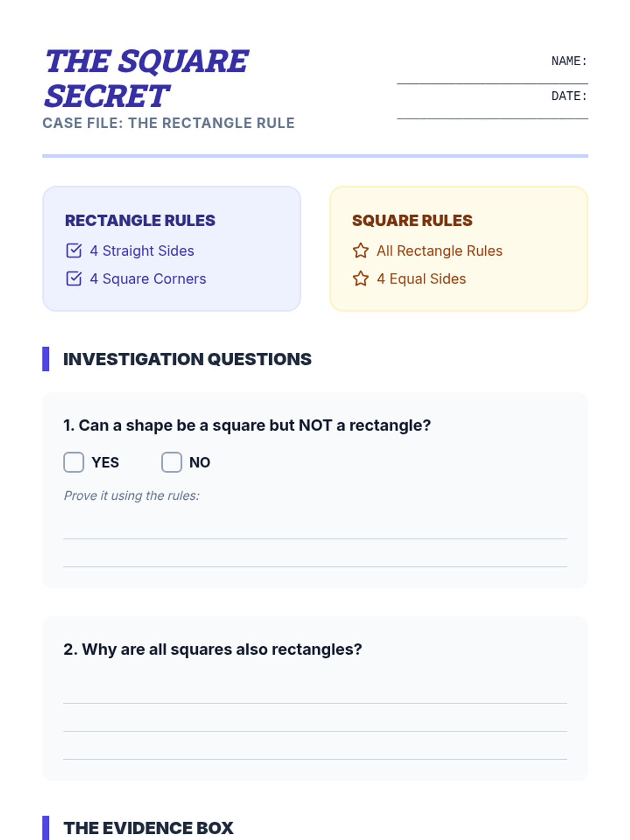Click the star icon beside 4 Equal Sides
The width and height of the screenshot is (630, 840).
(361, 278)
